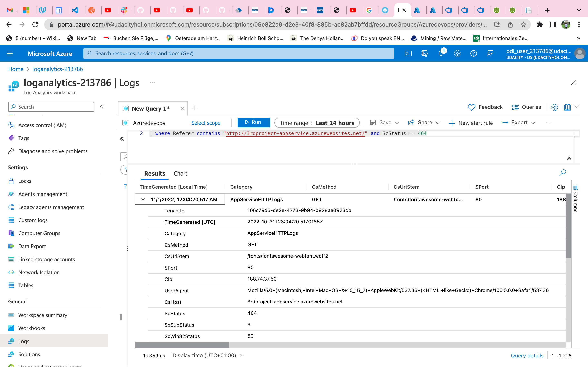Open the Azure hamburger portal menu
The height and width of the screenshot is (367, 588).
click(x=10, y=53)
